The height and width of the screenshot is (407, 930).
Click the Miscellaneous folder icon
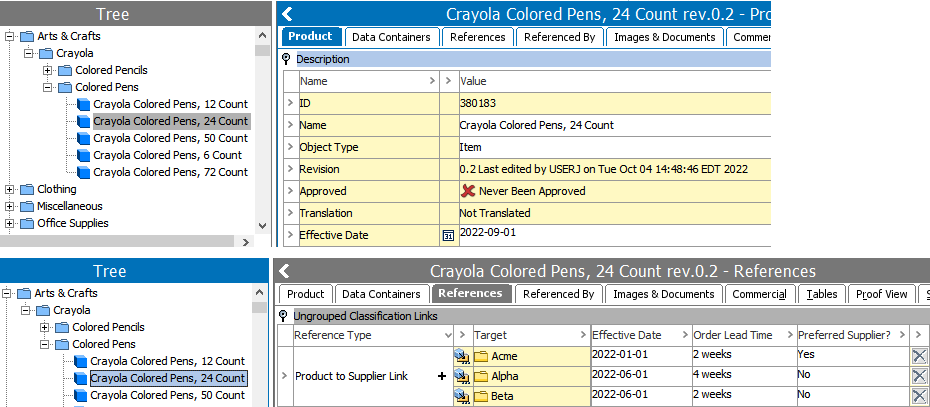pos(27,206)
